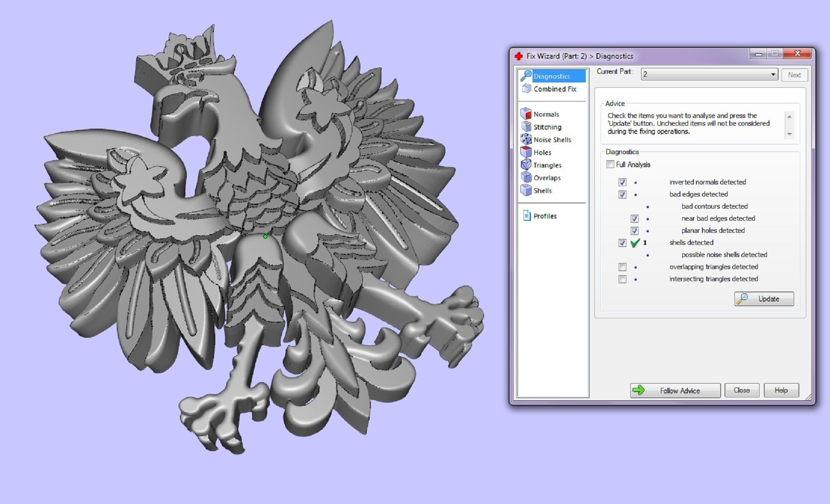Click the Combined Fix icon
This screenshot has height=504, width=830.
coord(526,89)
